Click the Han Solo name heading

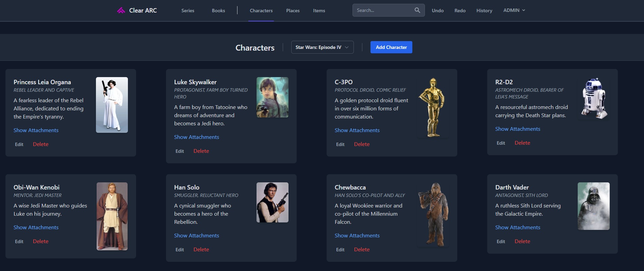click(x=187, y=187)
